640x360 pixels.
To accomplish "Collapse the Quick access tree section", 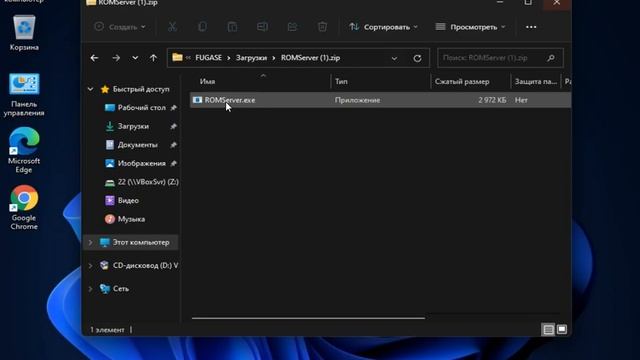I will pyautogui.click(x=90, y=89).
